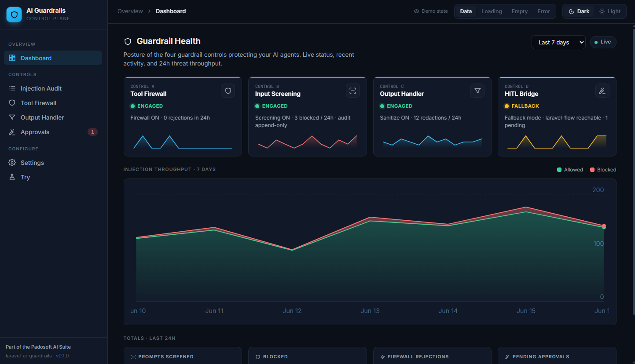This screenshot has height=364, width=635.
Task: Click the Jun 13 chart axis label
Action: [370, 311]
